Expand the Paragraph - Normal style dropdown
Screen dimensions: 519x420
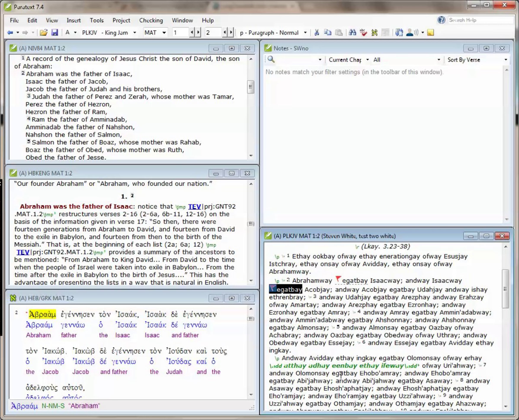(305, 33)
